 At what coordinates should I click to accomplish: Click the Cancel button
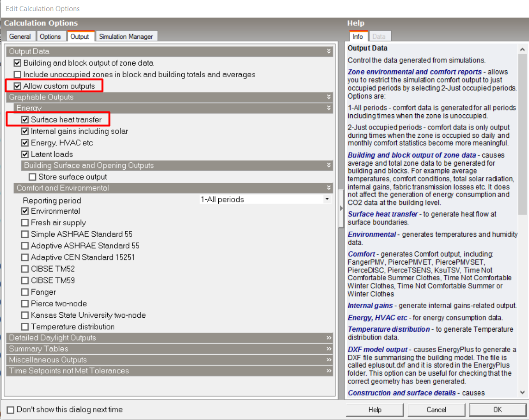point(437,410)
